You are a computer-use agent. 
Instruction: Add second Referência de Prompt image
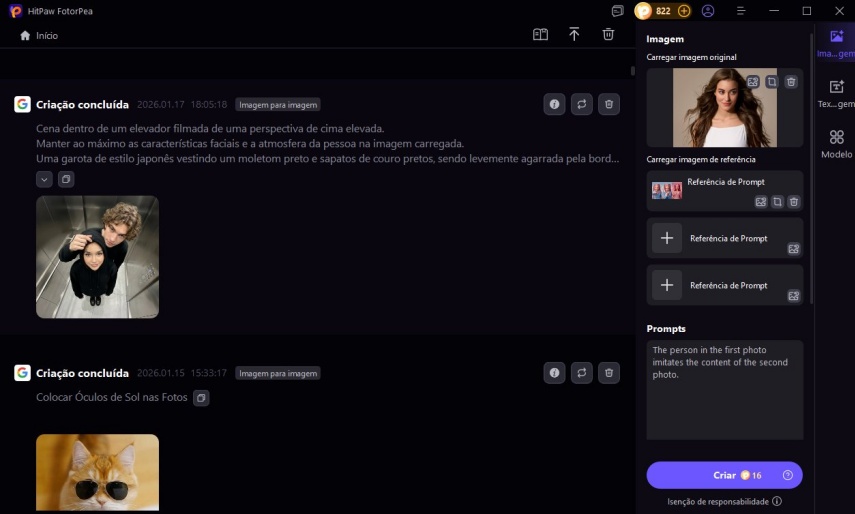click(667, 238)
